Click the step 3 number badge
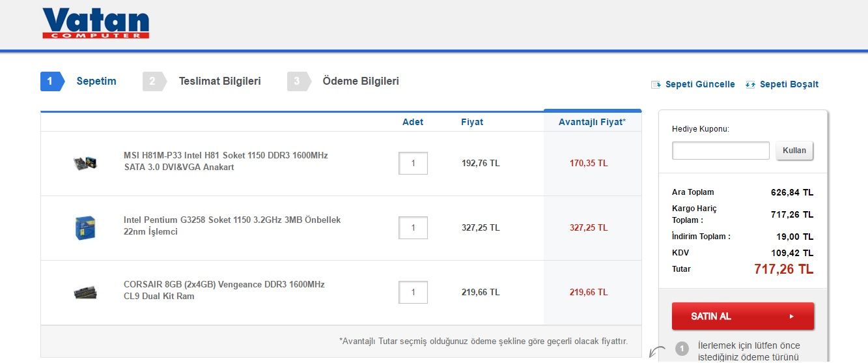Image resolution: width=868 pixels, height=363 pixels. 297,81
